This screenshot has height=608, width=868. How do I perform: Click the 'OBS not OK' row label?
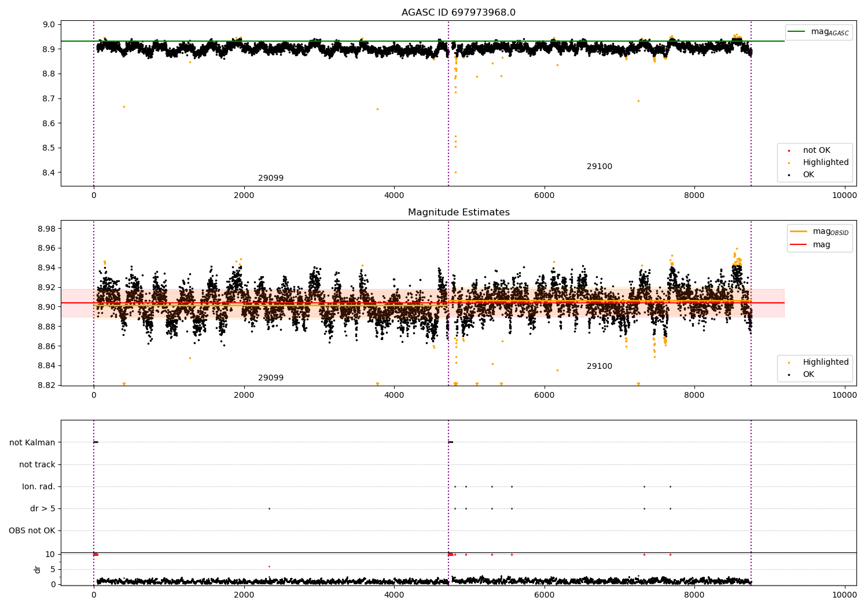coord(32,530)
